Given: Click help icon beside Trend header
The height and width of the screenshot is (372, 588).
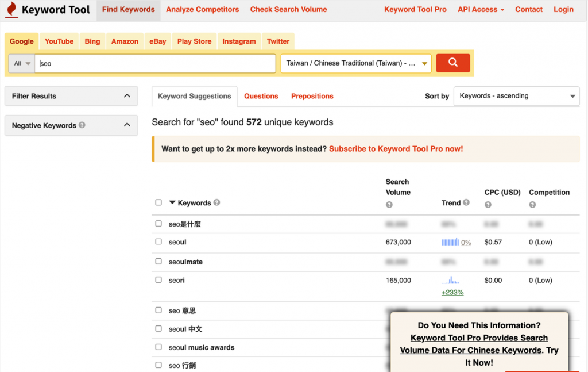Looking at the screenshot, I should pos(466,202).
